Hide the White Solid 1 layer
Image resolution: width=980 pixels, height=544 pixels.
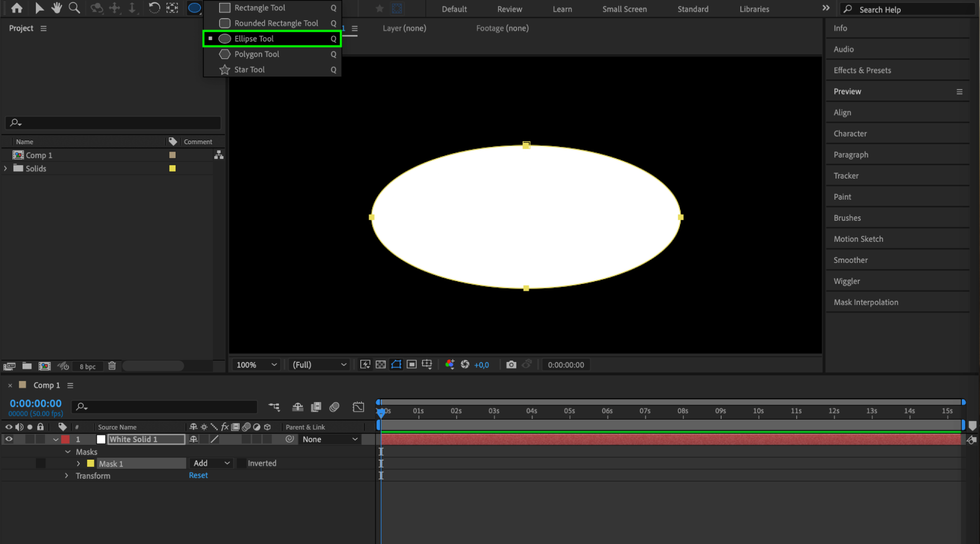[9, 439]
